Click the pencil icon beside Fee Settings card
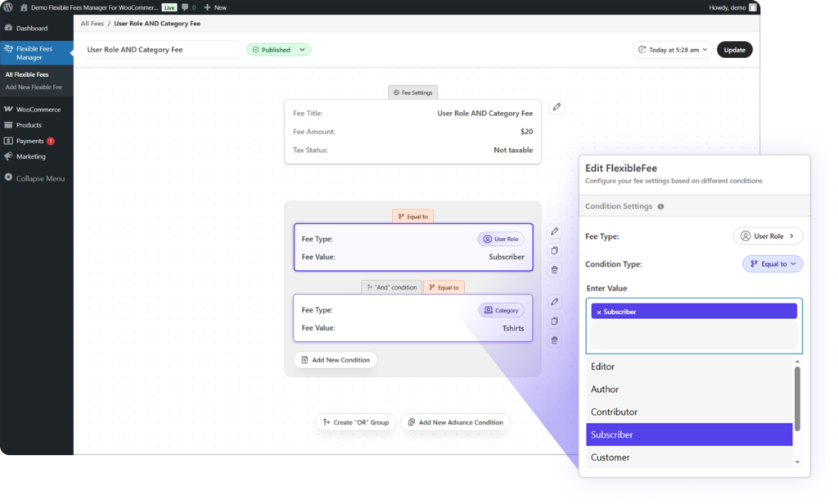The height and width of the screenshot is (504, 838). (x=556, y=107)
